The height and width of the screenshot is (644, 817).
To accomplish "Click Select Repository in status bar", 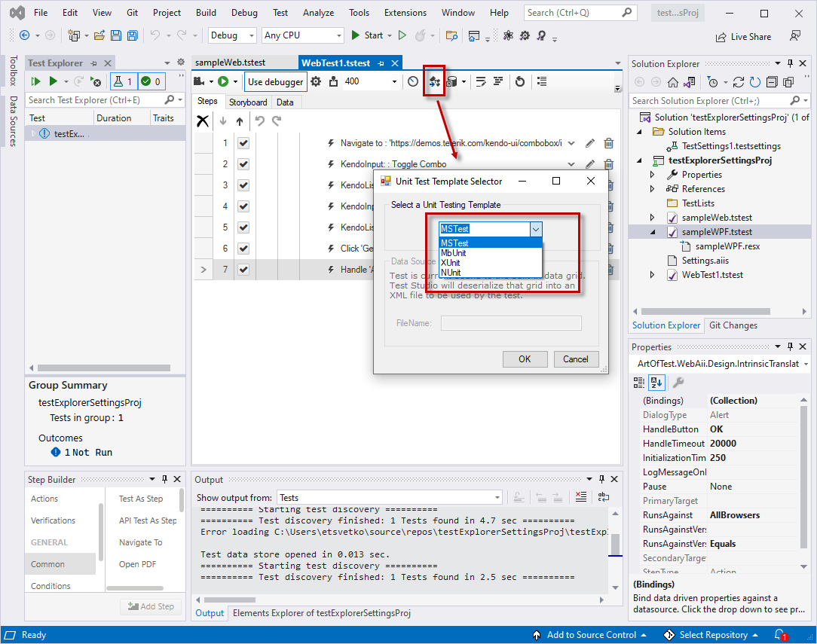I will 710,635.
